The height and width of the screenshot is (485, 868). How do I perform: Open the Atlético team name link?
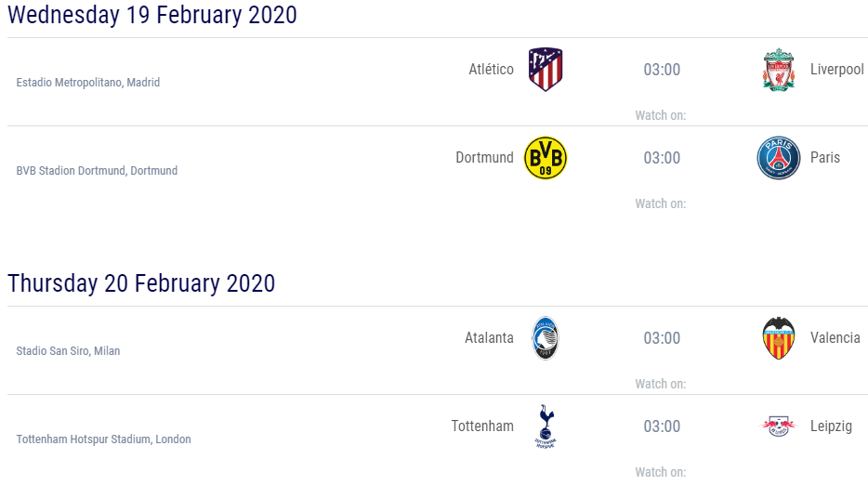491,69
